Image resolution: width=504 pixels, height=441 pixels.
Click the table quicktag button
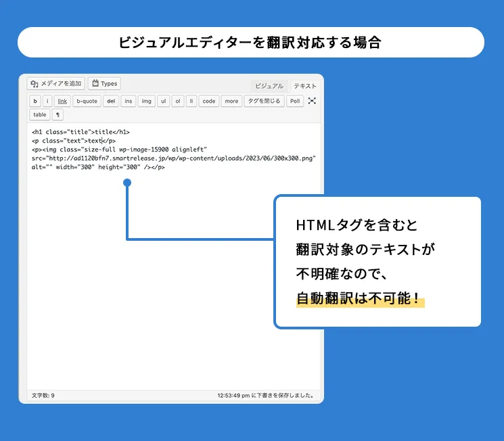pyautogui.click(x=40, y=114)
